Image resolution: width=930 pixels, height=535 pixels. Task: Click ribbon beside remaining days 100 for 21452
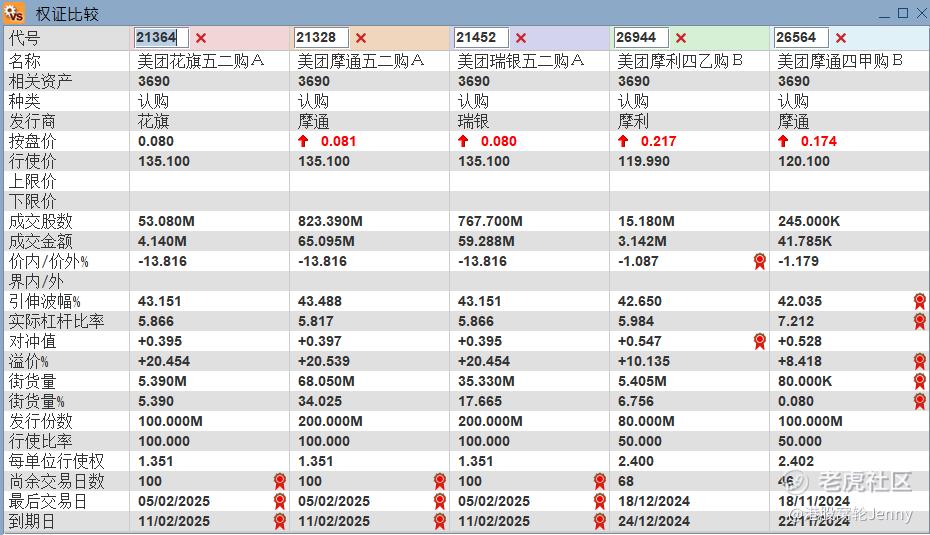pos(600,481)
